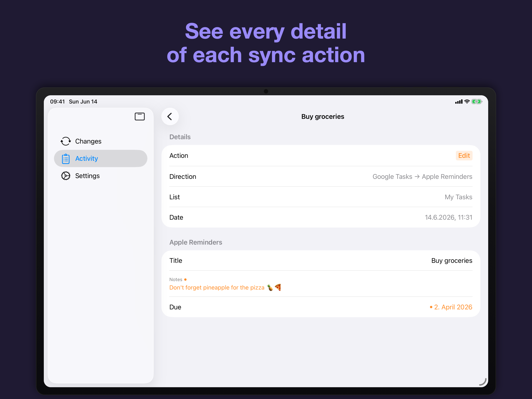This screenshot has height=399, width=532.
Task: Click the 'Buy groceries' page header
Action: (x=323, y=117)
